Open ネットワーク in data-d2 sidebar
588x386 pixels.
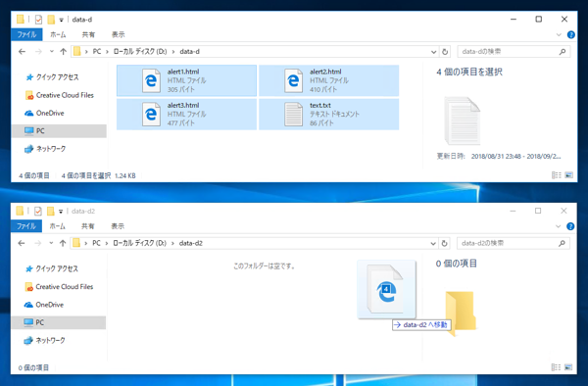click(44, 340)
